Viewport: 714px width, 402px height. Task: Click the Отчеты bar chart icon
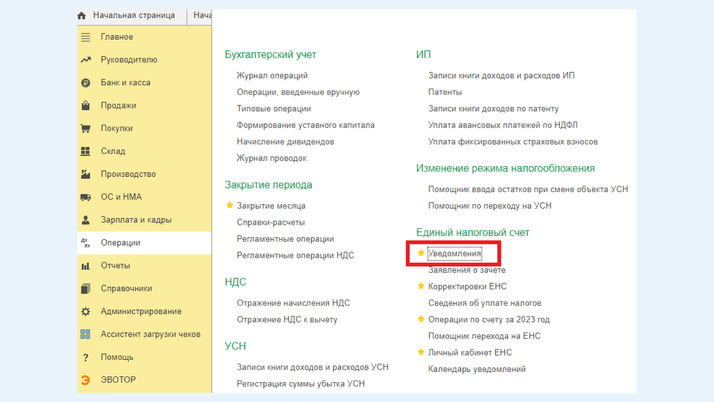pos(86,266)
